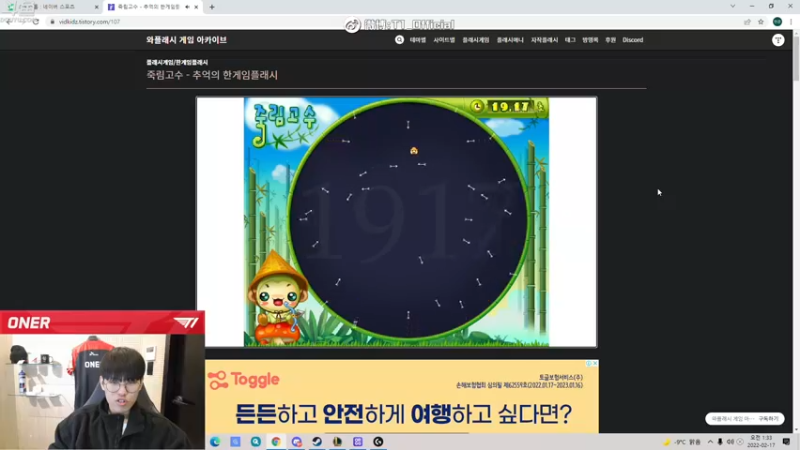Switch to the 네이버 스포츠 browser tab
800x450 pixels.
[51, 7]
